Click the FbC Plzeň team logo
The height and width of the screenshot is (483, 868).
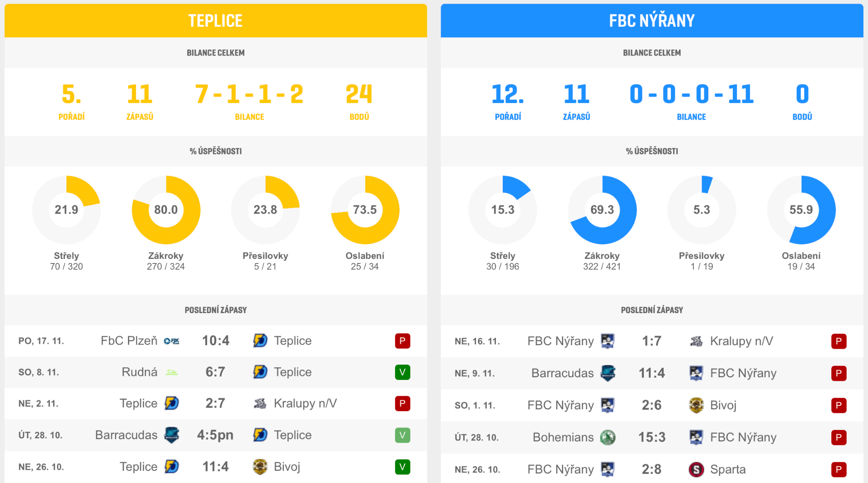point(172,341)
